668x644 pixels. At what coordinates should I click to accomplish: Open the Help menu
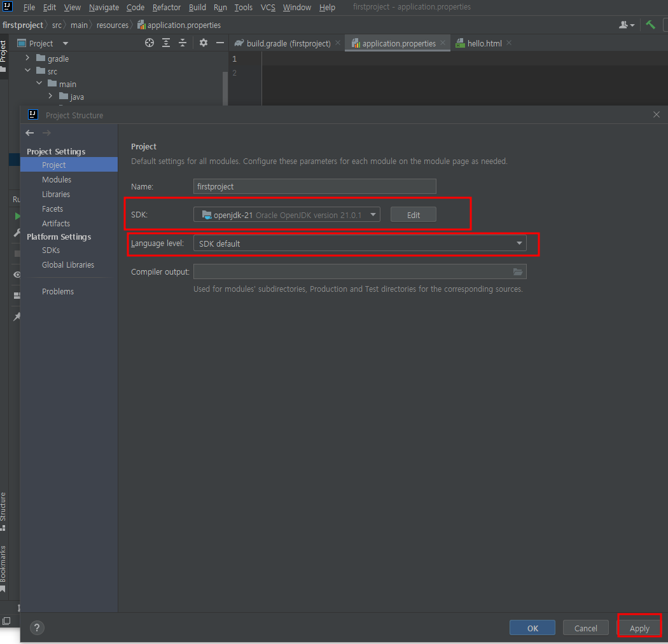(x=327, y=7)
